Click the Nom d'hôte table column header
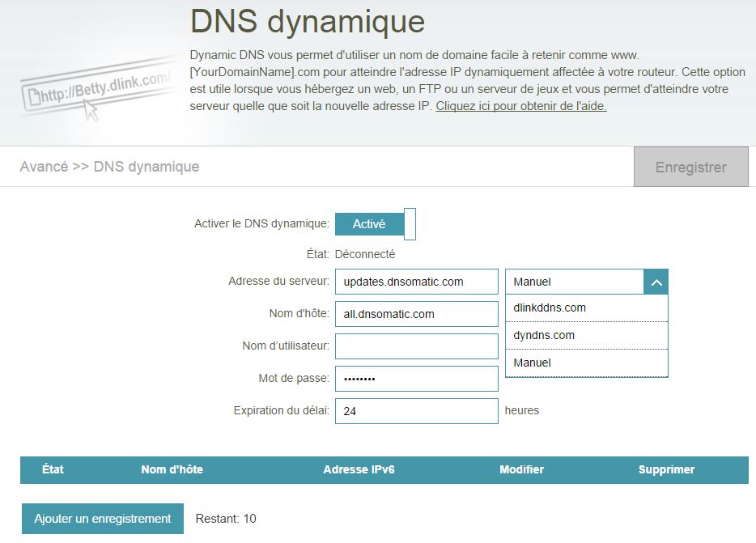Viewport: 756px width, 543px height. 172,469
